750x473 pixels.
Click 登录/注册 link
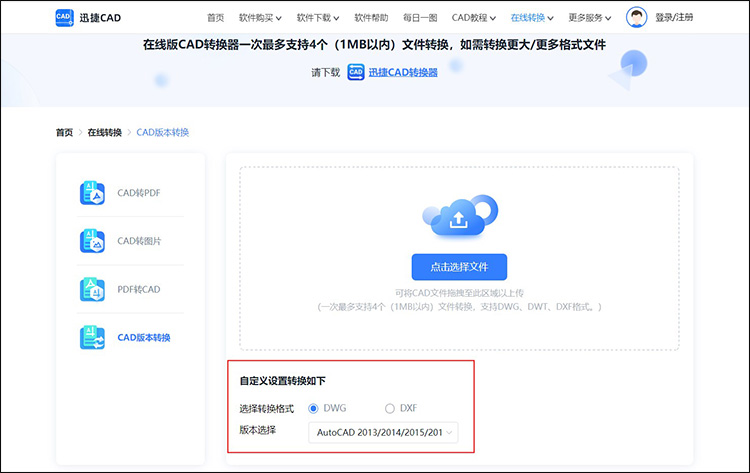tap(674, 17)
